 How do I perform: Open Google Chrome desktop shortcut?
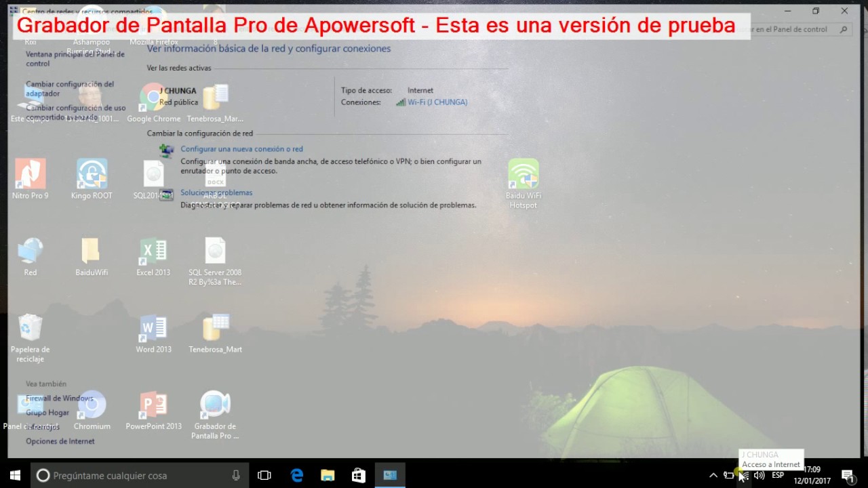[x=153, y=102]
